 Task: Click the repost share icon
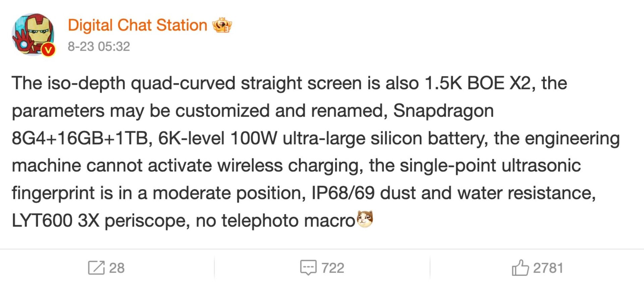pos(96,268)
